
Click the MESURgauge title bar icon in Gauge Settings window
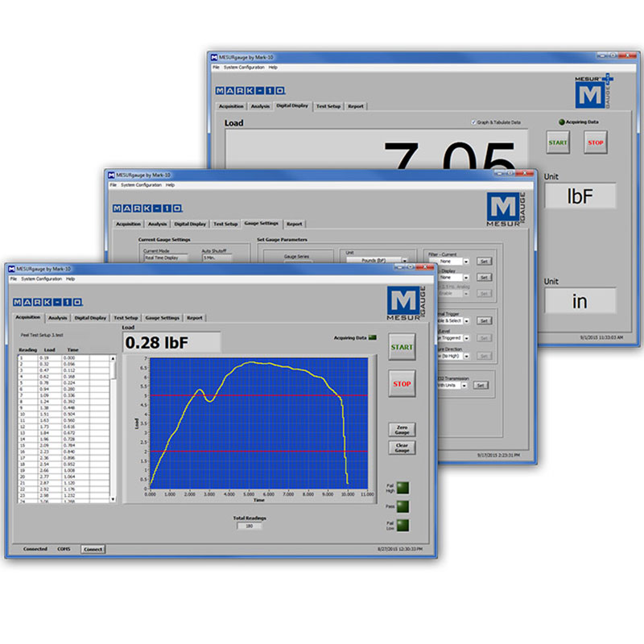tap(111, 175)
